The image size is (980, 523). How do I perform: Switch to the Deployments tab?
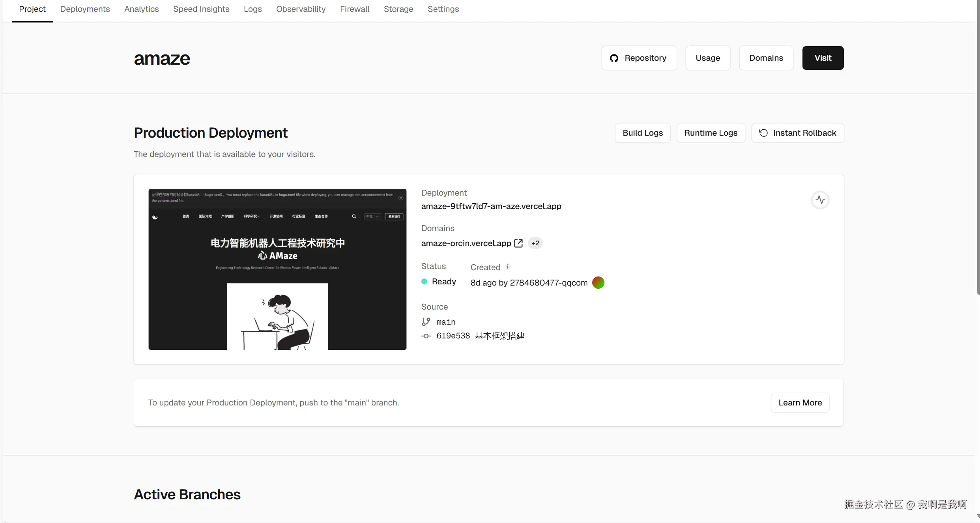coord(85,9)
